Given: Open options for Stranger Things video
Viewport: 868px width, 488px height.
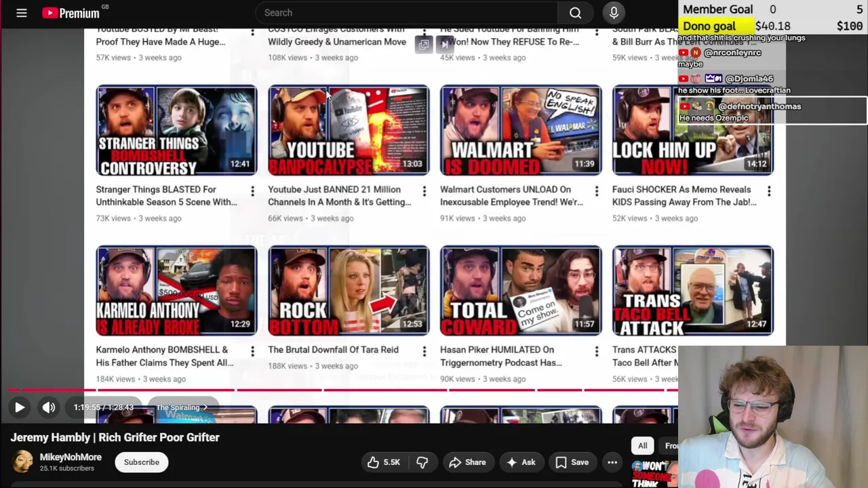Looking at the screenshot, I should [252, 192].
